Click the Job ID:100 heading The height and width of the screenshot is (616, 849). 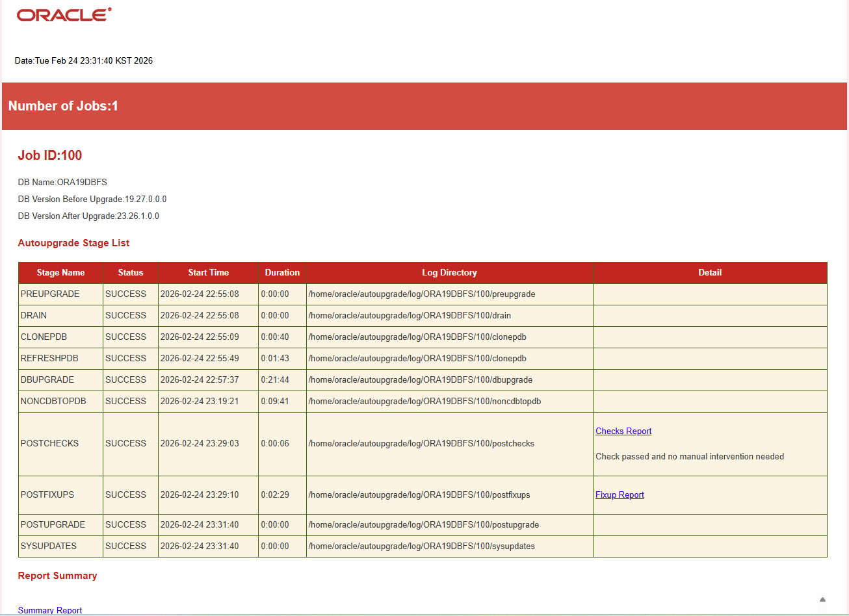tap(50, 155)
